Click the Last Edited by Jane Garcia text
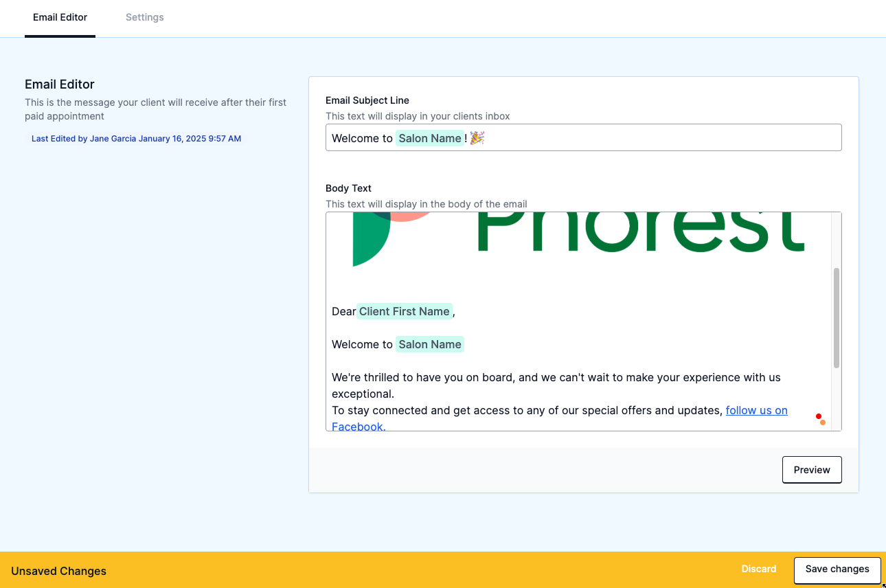This screenshot has height=588, width=886. pyautogui.click(x=136, y=139)
